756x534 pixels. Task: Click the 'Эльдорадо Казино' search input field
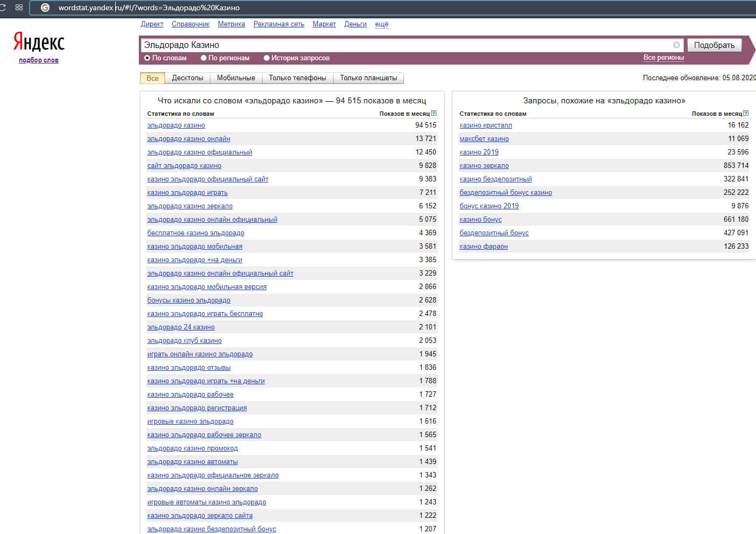(404, 45)
